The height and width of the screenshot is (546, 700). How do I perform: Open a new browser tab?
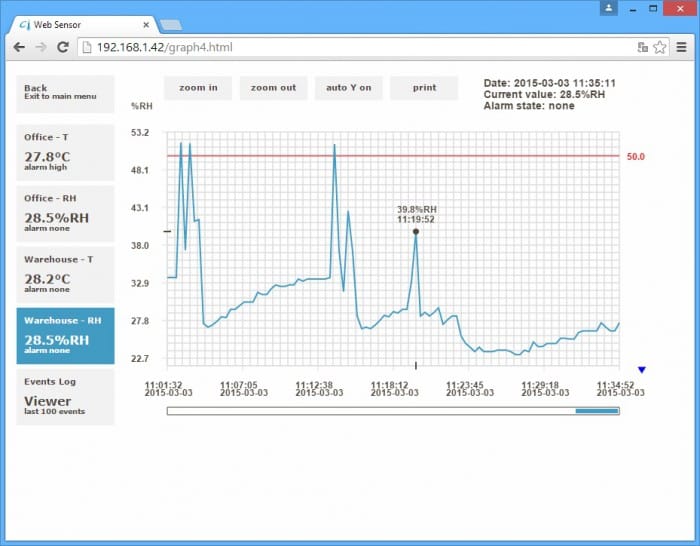pyautogui.click(x=171, y=24)
